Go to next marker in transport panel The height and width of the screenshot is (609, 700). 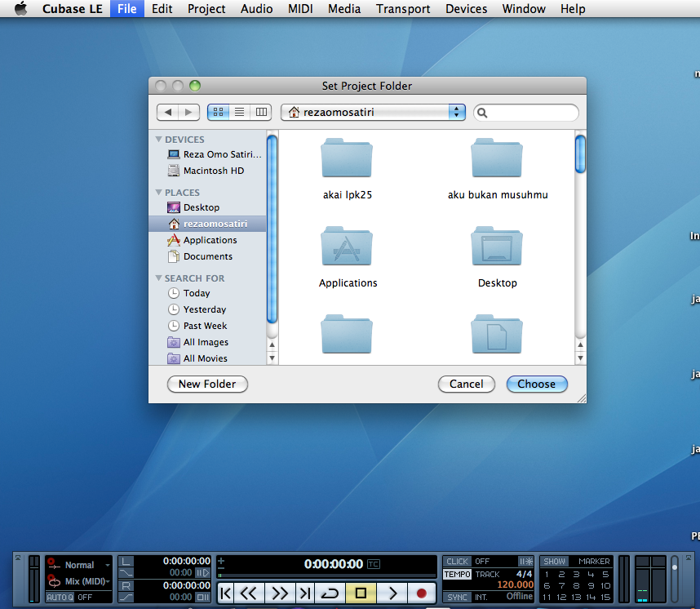pyautogui.click(x=305, y=593)
